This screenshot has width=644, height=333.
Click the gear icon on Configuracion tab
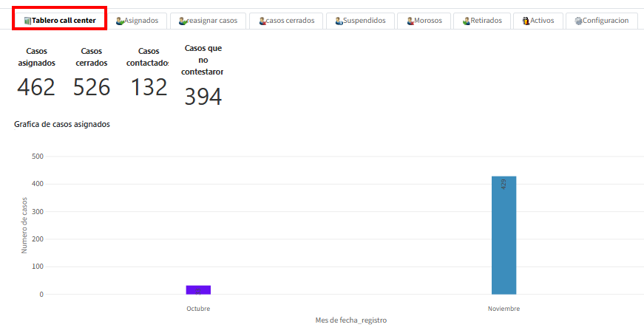point(578,21)
